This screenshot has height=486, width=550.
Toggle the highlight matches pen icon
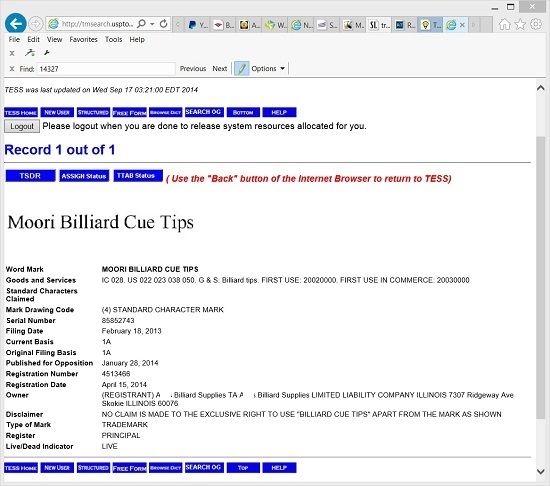(x=242, y=68)
